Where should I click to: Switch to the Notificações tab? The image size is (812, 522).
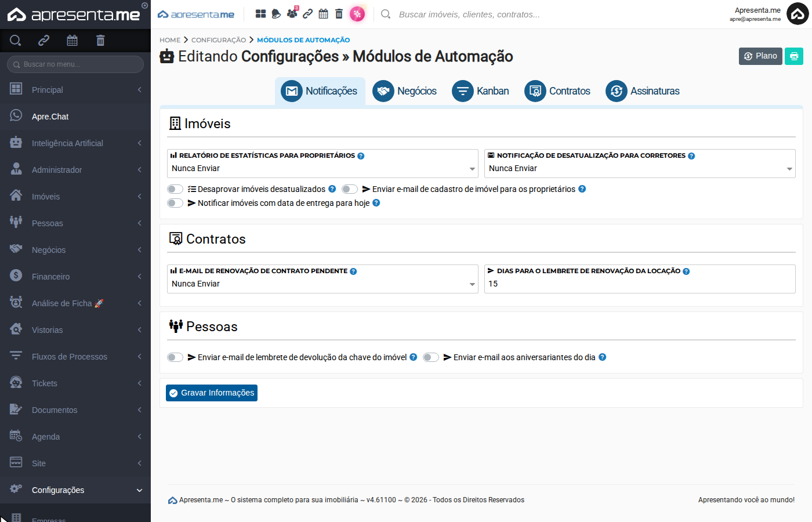[320, 91]
